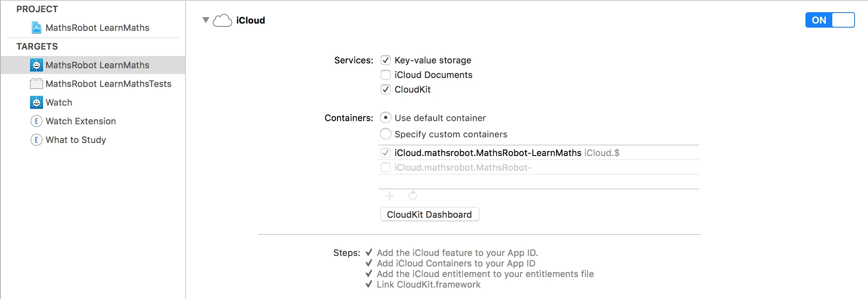Uncheck the CloudKit service checkbox
Viewport: 868px width, 299px height.
(x=386, y=89)
